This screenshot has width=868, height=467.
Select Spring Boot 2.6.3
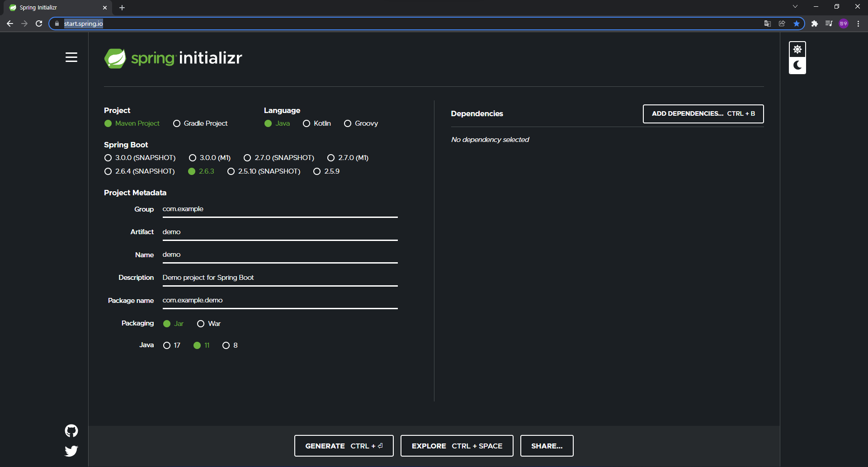(201, 171)
